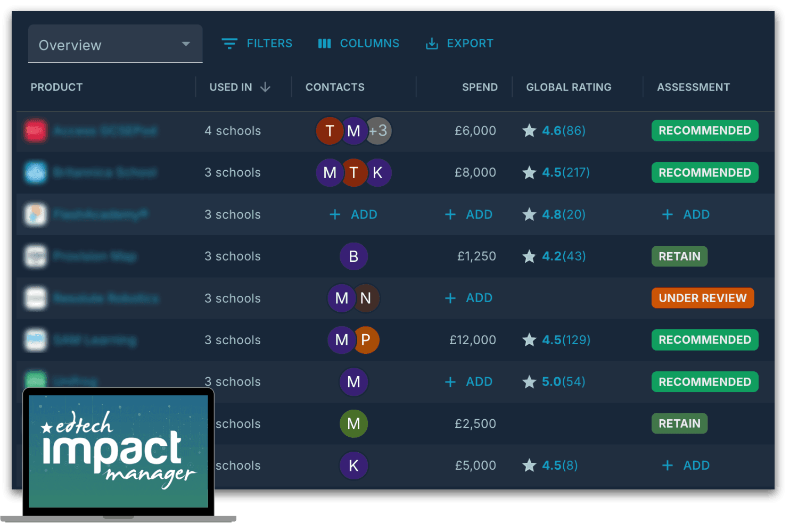Click the £1,250 spend value
798x532 pixels.
476,256
